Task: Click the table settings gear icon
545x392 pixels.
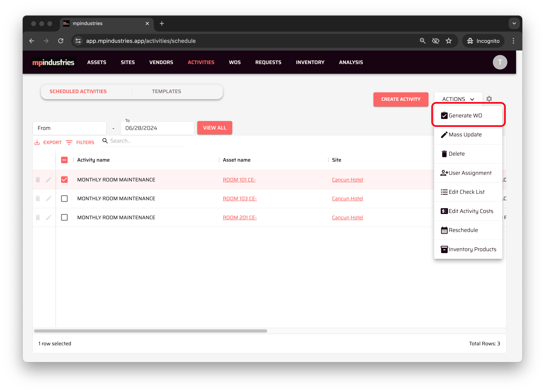Action: coord(489,99)
